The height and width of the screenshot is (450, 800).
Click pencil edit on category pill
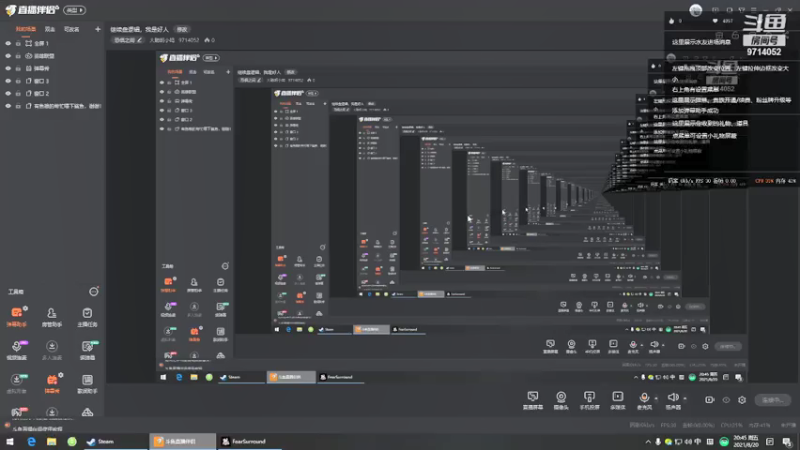(139, 40)
